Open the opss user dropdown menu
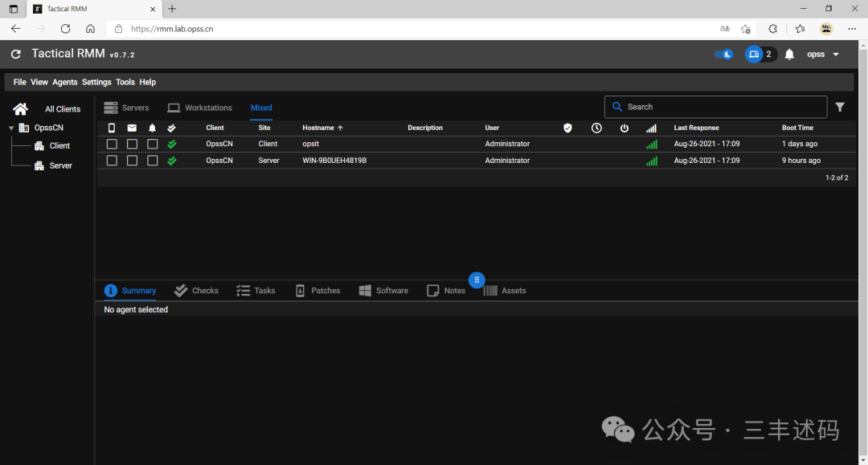Screen dimensions: 868x465 point(823,54)
